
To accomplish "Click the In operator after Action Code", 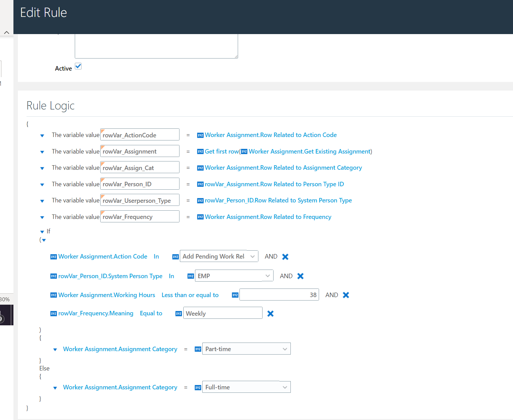I will [156, 256].
